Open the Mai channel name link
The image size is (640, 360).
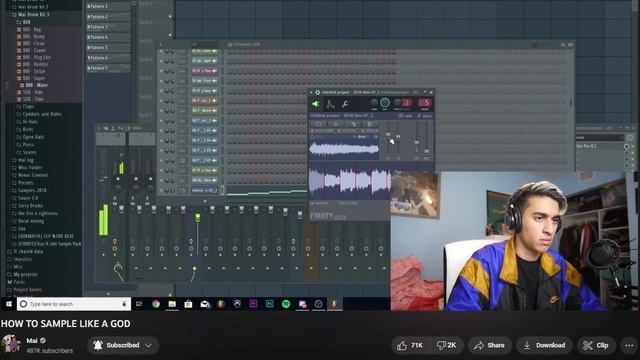(x=31, y=340)
